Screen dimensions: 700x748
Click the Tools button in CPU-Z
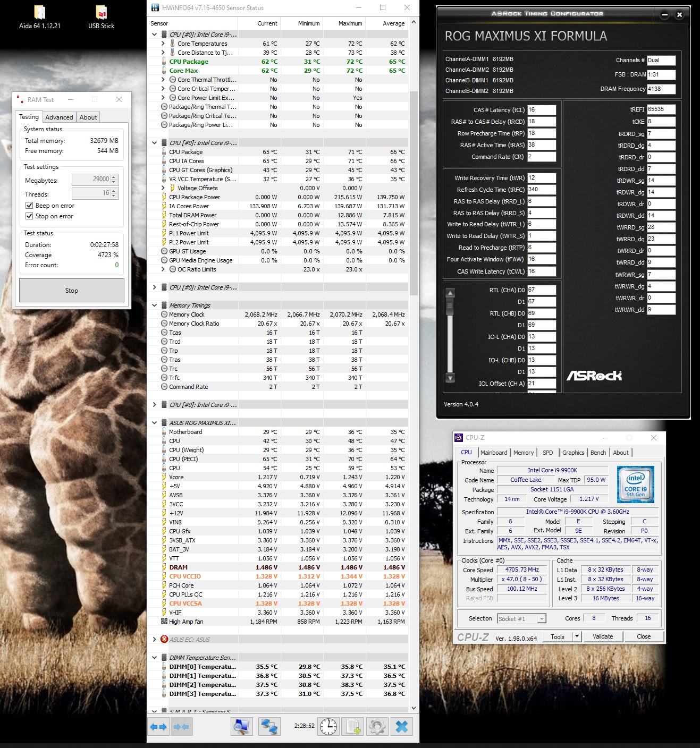[558, 636]
